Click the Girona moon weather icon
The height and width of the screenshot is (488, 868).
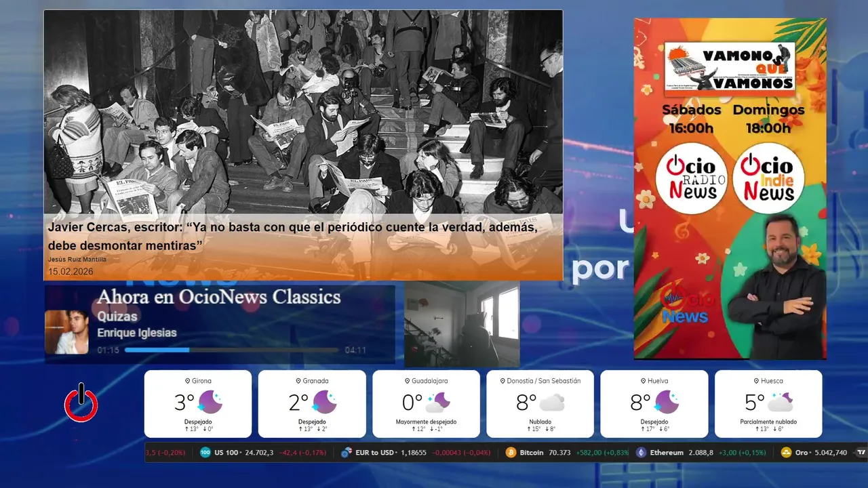210,402
